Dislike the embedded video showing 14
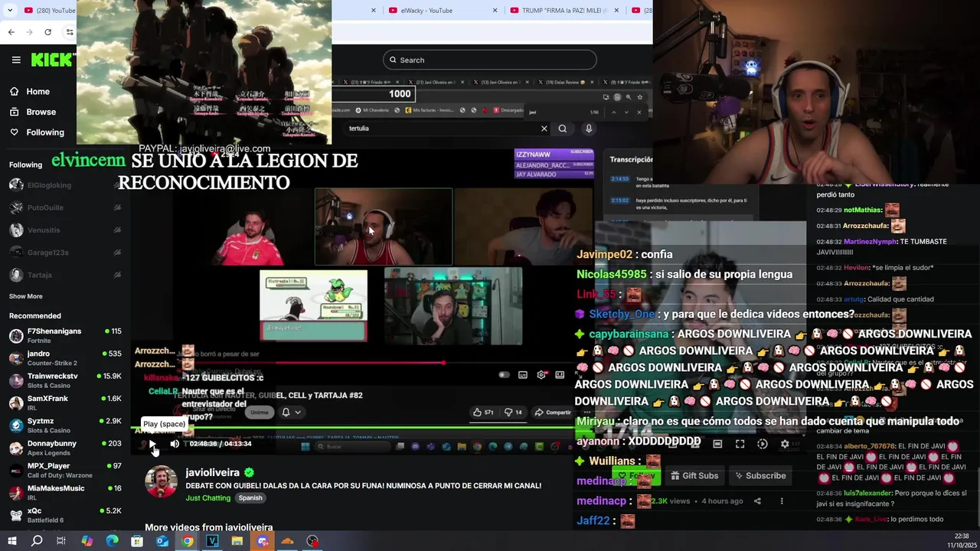 click(513, 412)
